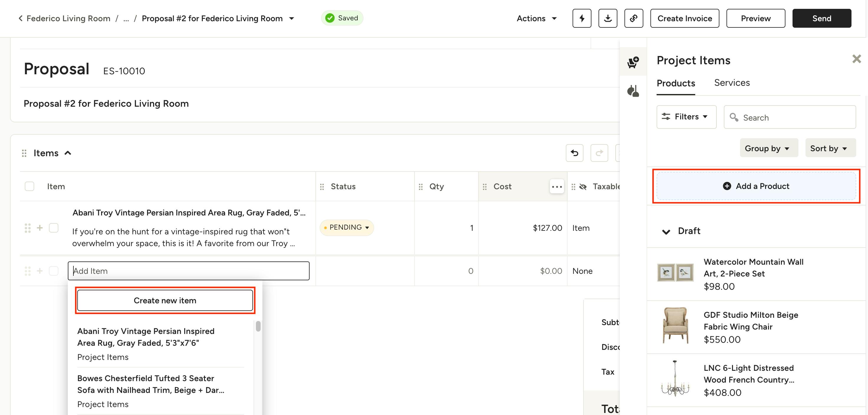Click the Status column drag handle
This screenshot has height=415, width=868.
click(x=322, y=187)
